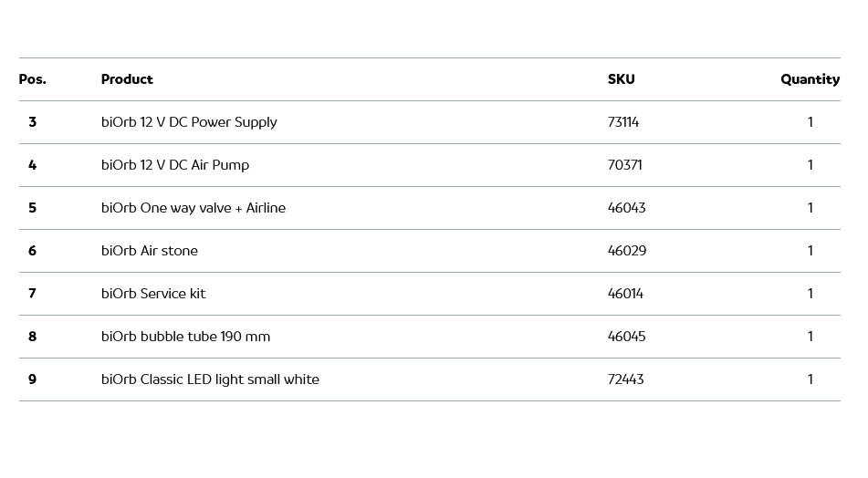Click SKU 46045
This screenshot has width=868, height=478.
pos(626,337)
